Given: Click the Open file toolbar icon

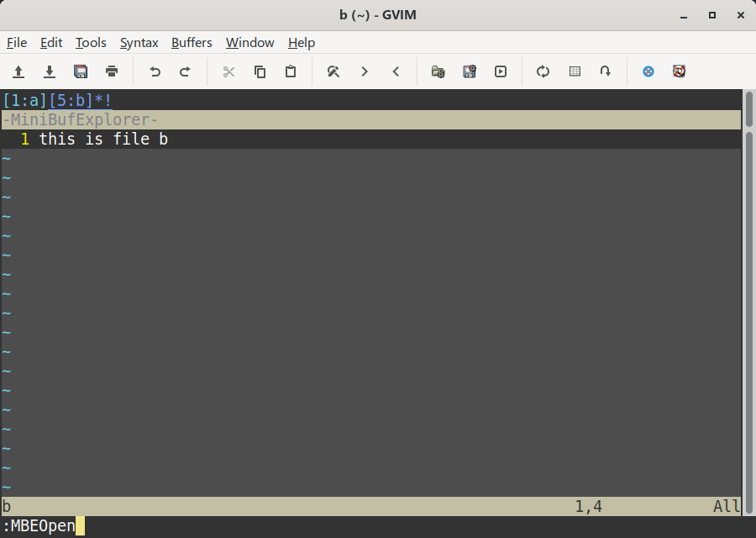Looking at the screenshot, I should pyautogui.click(x=18, y=71).
